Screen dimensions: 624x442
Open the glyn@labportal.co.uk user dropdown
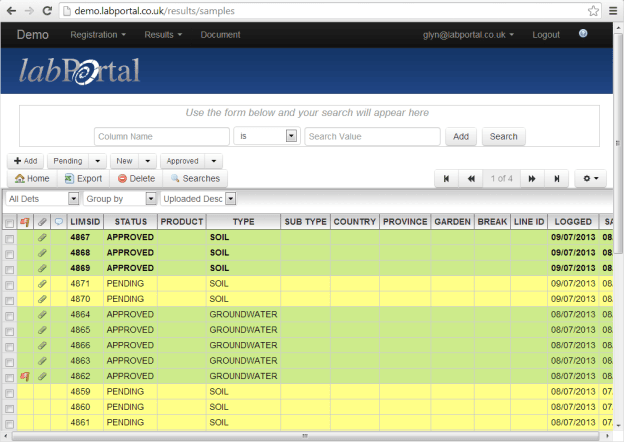(468, 35)
